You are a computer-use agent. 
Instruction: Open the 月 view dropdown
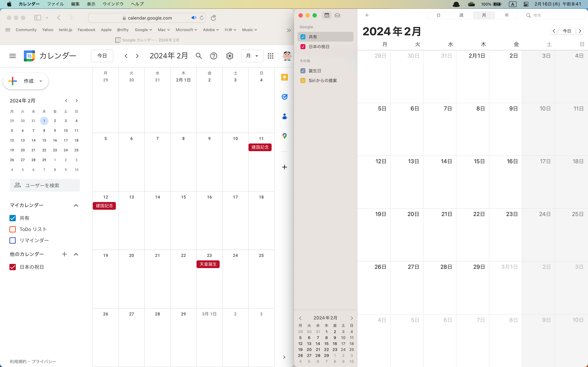[x=252, y=56]
